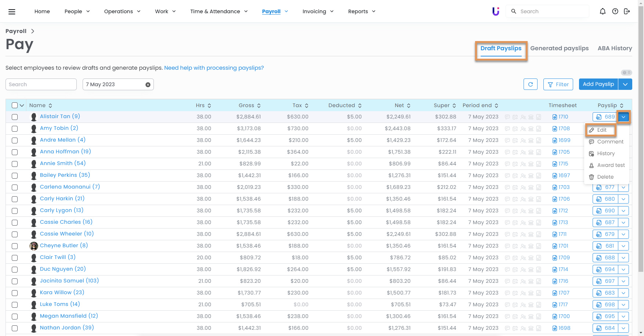This screenshot has width=644, height=336.
Task: Click the refresh payslips button
Action: 530,84
